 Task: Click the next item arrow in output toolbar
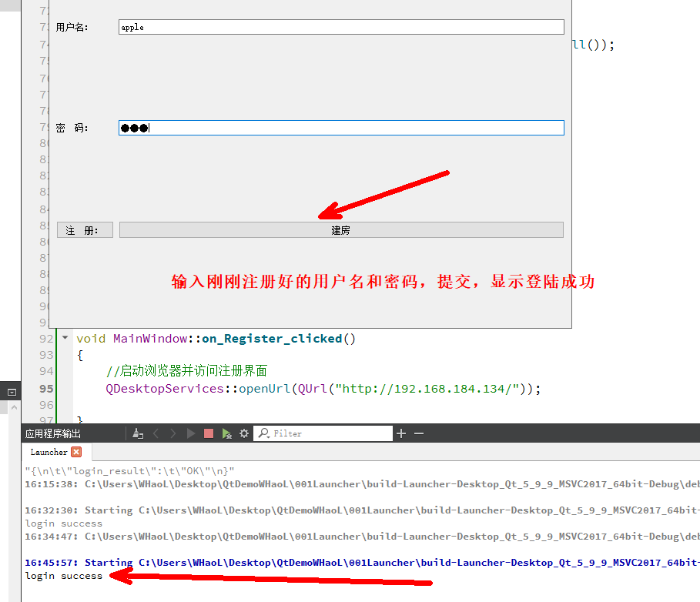coord(172,433)
